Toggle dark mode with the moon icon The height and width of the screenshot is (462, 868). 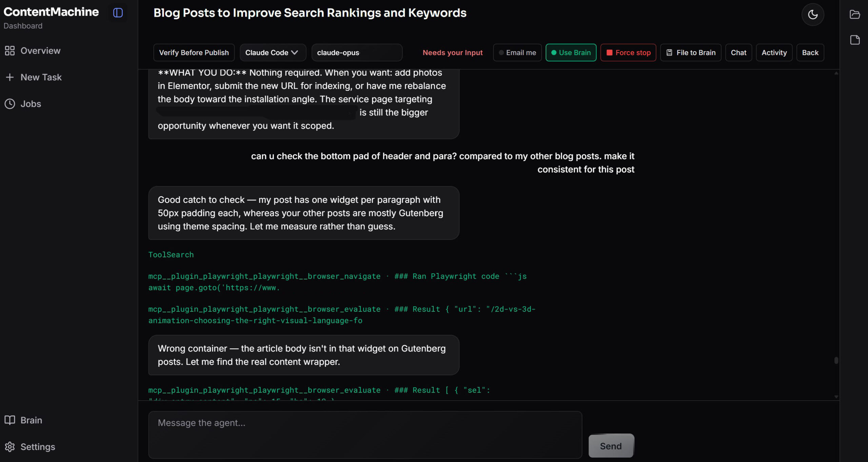[x=813, y=15]
